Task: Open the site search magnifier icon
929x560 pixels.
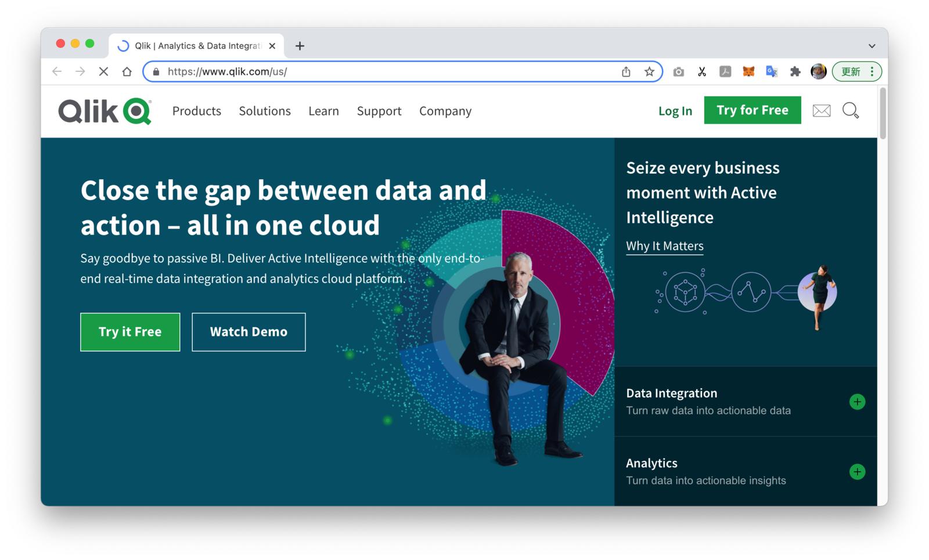Action: pyautogui.click(x=851, y=110)
